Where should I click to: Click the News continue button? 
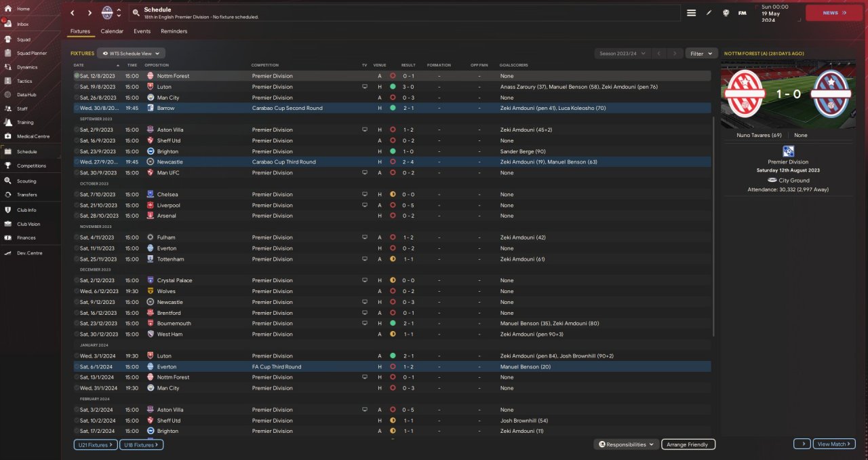(833, 12)
